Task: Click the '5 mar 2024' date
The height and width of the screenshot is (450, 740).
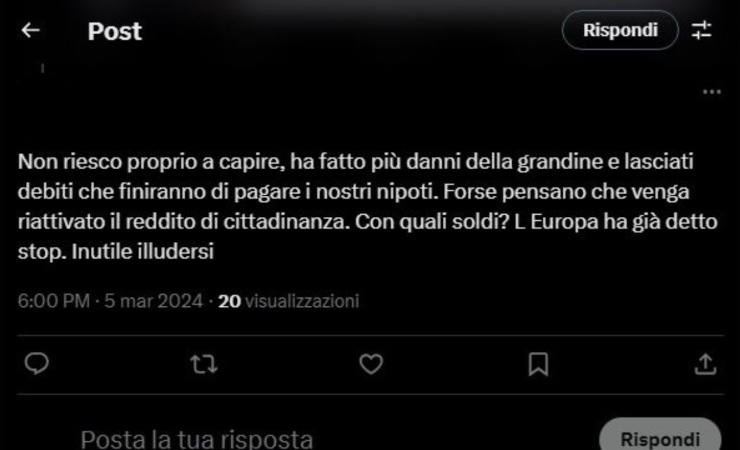Action: [x=153, y=301]
